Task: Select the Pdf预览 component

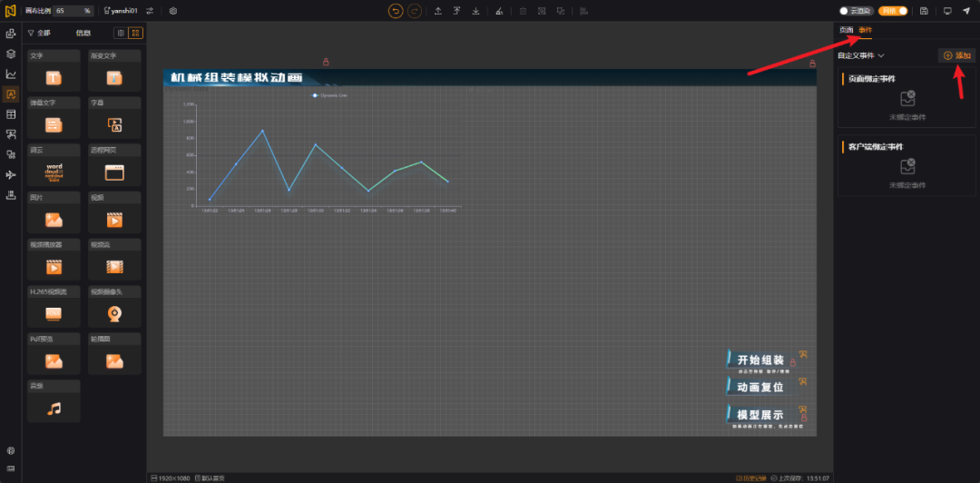Action: point(54,353)
